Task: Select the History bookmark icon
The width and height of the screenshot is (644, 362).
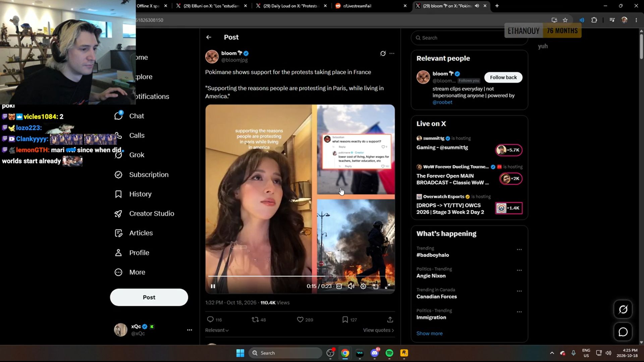Action: coord(118,194)
